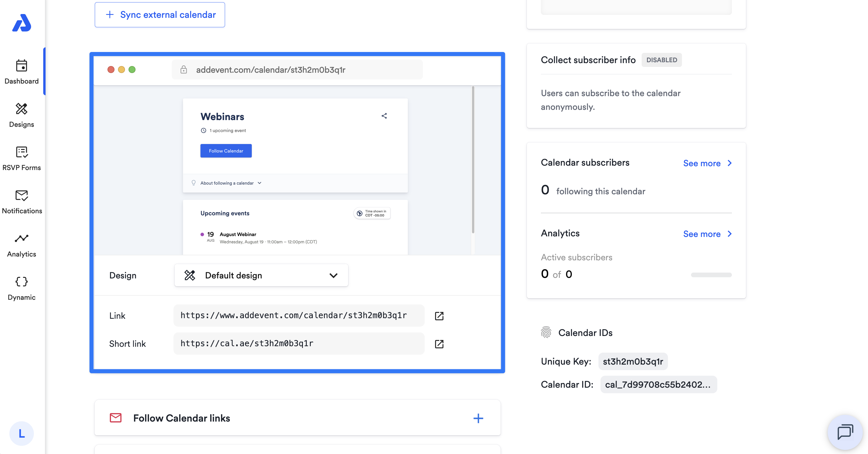Click the Short link URL field
The width and height of the screenshot is (868, 454).
click(299, 344)
